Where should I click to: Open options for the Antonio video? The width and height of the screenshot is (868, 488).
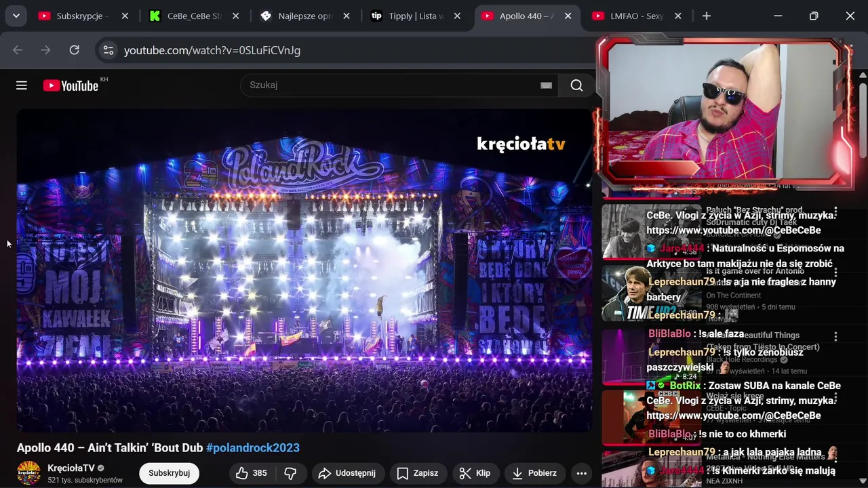tap(835, 273)
